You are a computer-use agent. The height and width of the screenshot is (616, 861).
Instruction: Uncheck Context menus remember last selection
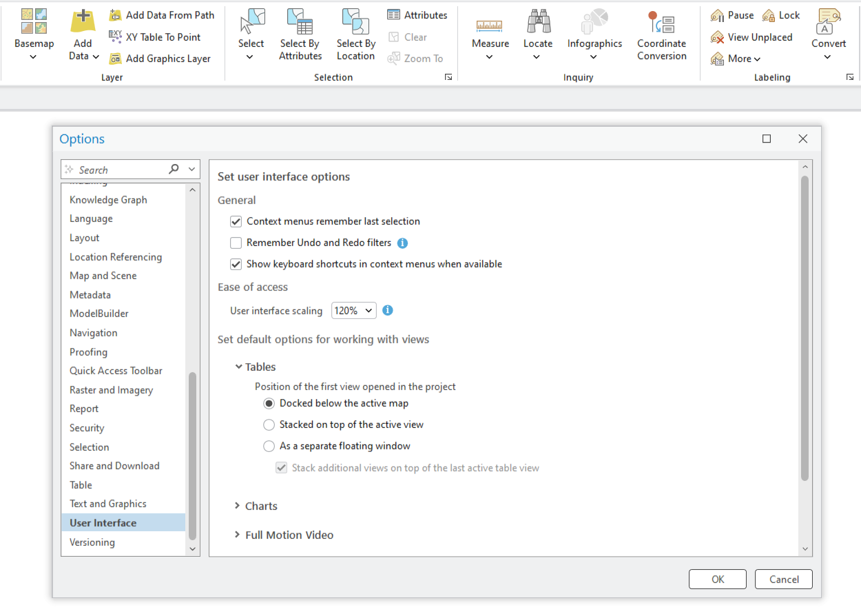click(236, 221)
